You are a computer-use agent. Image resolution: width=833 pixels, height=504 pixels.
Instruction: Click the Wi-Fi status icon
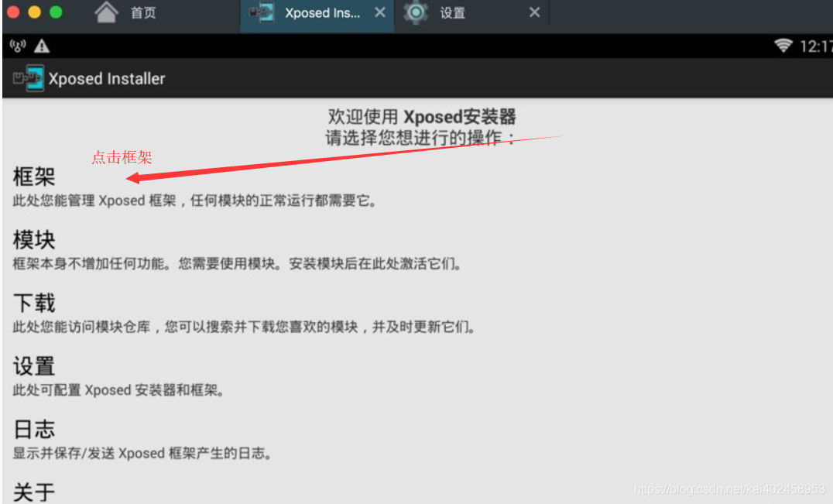point(783,46)
